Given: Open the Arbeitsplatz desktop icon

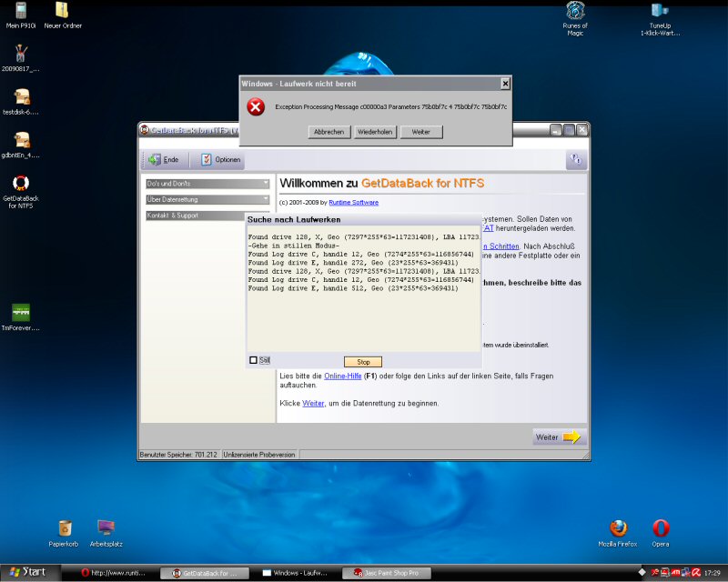Looking at the screenshot, I should tap(106, 533).
